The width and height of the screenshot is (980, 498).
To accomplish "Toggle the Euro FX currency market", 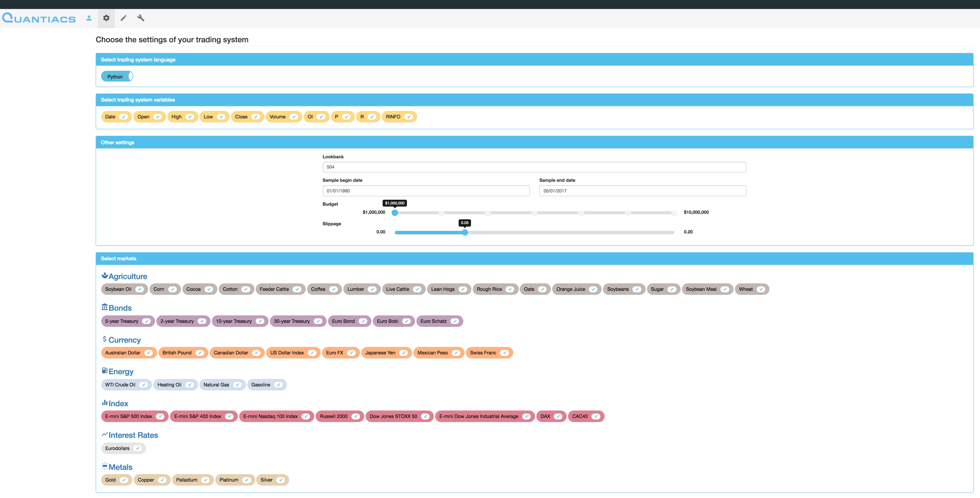I will click(x=351, y=353).
